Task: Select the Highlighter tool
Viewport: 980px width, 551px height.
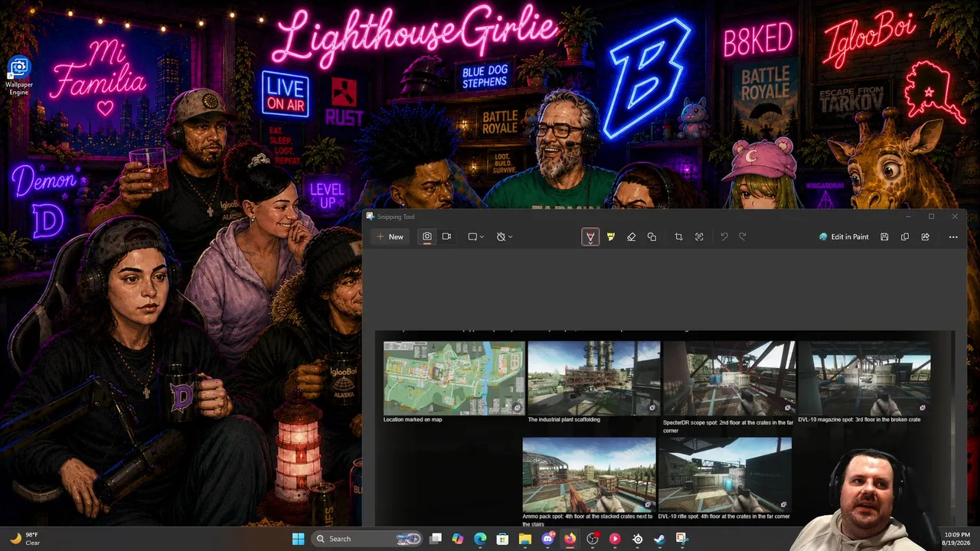Action: coord(610,237)
